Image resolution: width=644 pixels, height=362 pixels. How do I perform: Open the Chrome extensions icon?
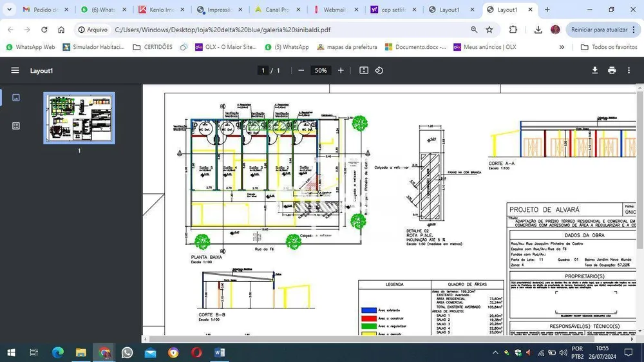tap(513, 30)
